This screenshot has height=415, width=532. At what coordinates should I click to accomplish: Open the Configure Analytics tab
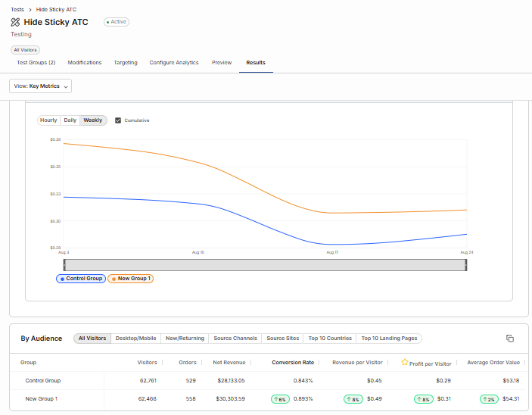pos(174,63)
